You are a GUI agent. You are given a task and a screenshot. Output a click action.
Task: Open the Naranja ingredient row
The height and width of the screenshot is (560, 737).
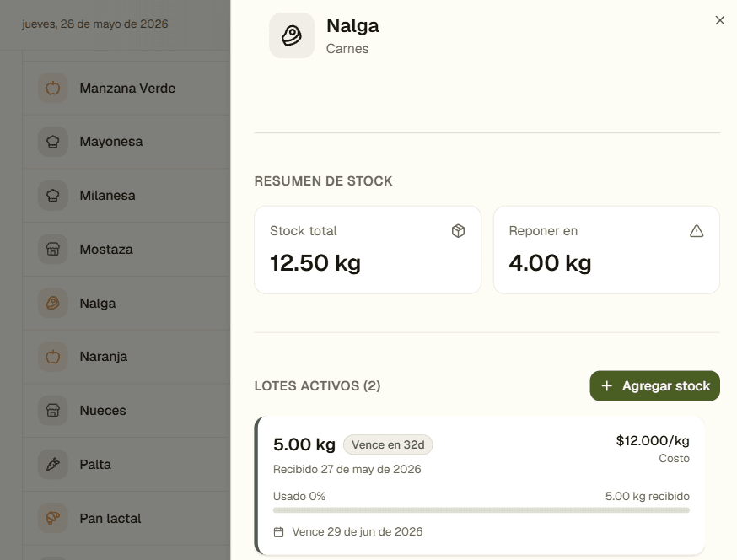[x=126, y=357]
